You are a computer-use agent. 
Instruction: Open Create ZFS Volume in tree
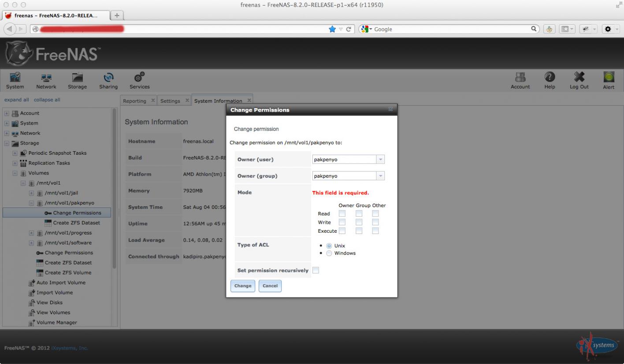pyautogui.click(x=68, y=272)
